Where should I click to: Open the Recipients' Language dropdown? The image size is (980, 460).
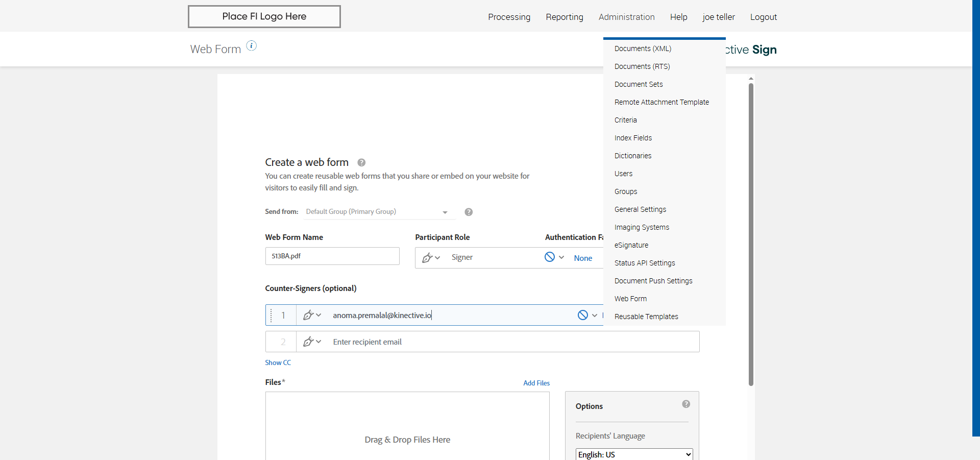(x=634, y=454)
